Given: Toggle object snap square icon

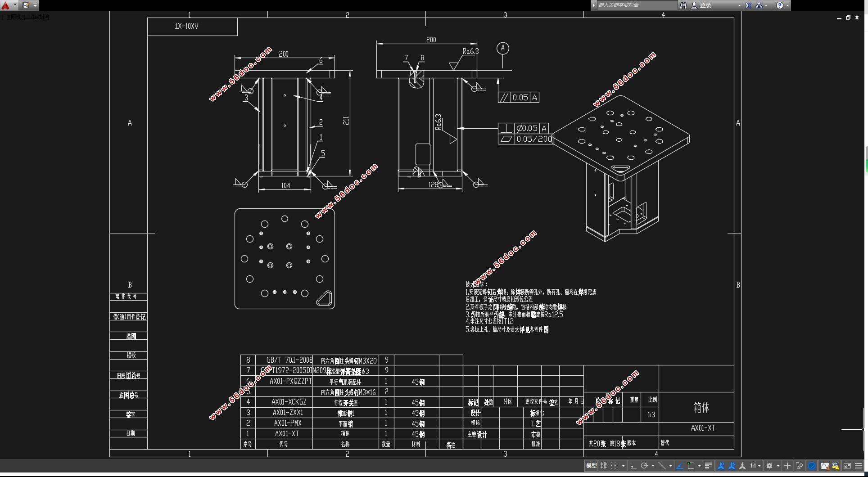Looking at the screenshot, I should pos(691,466).
